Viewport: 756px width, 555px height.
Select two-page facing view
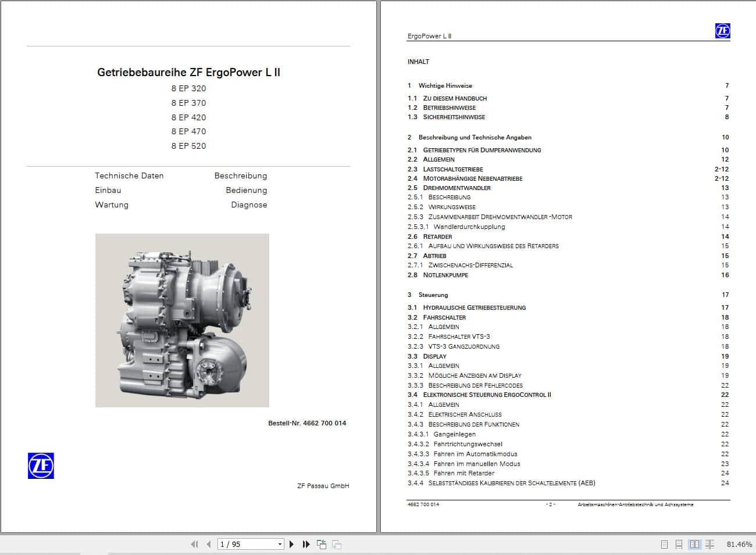(694, 545)
